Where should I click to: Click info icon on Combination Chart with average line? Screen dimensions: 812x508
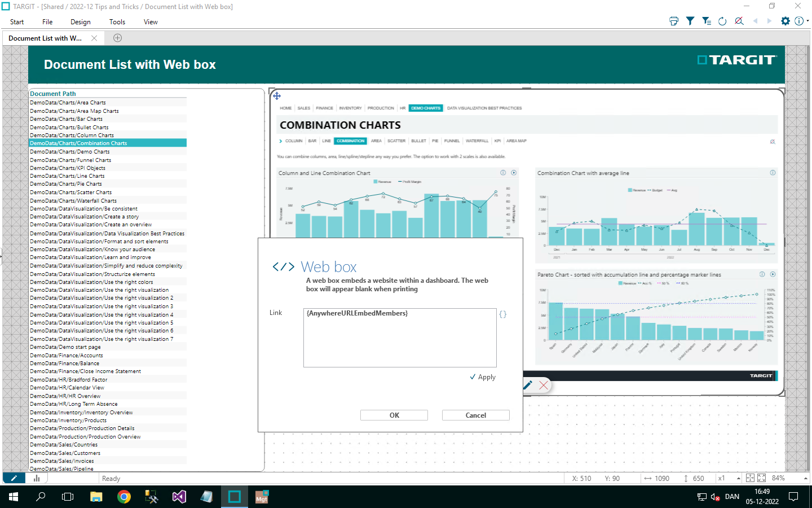(x=773, y=173)
